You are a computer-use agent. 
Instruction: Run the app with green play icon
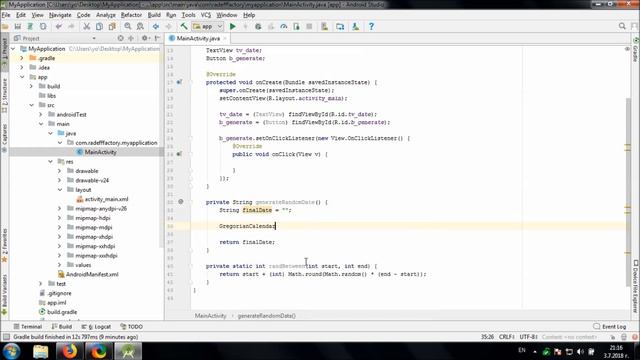point(233,27)
